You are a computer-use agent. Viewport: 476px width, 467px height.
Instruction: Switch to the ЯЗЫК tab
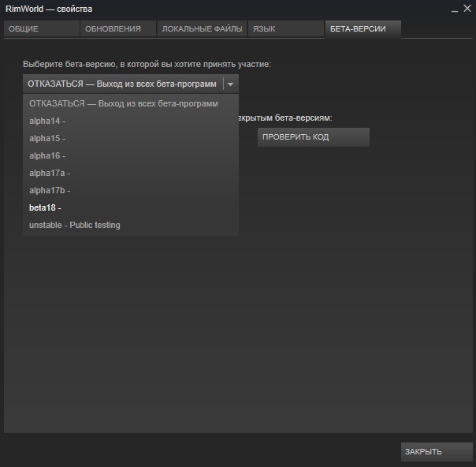(x=286, y=29)
